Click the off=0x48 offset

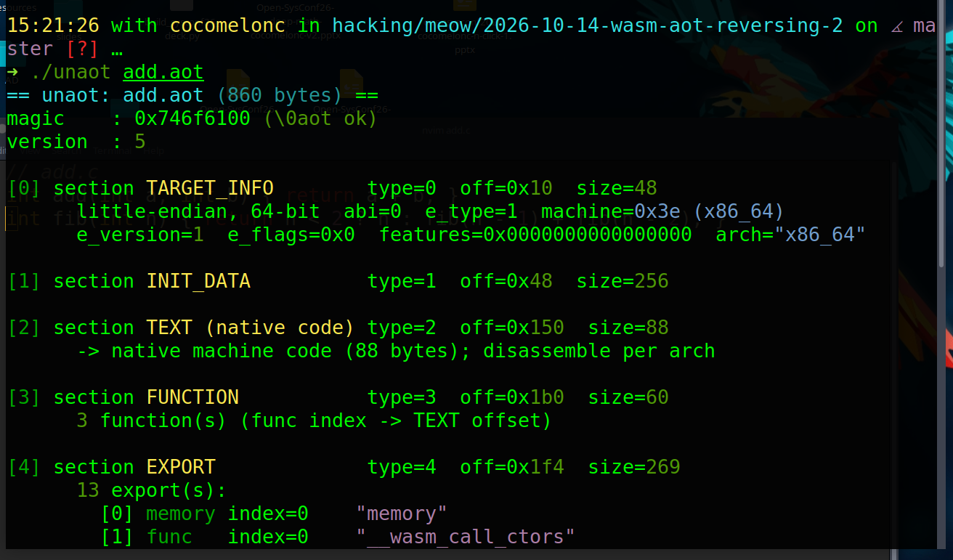pyautogui.click(x=506, y=281)
